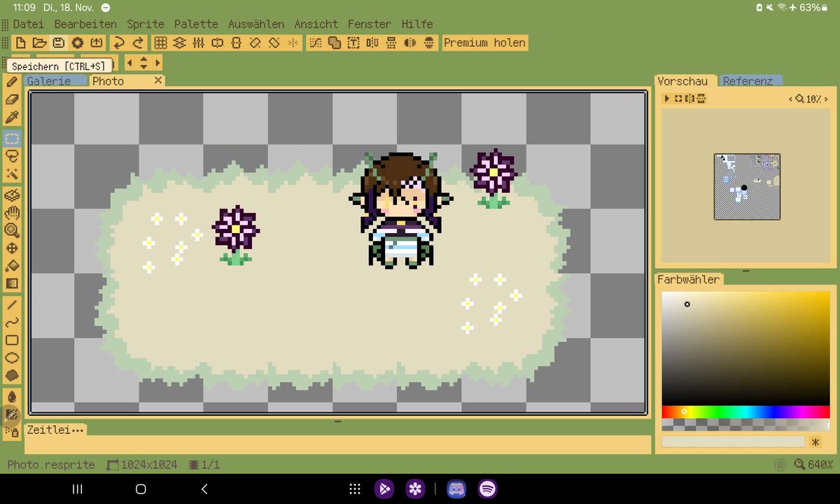Select the filled polygon blob tool
This screenshot has width=840, height=504.
12,376
